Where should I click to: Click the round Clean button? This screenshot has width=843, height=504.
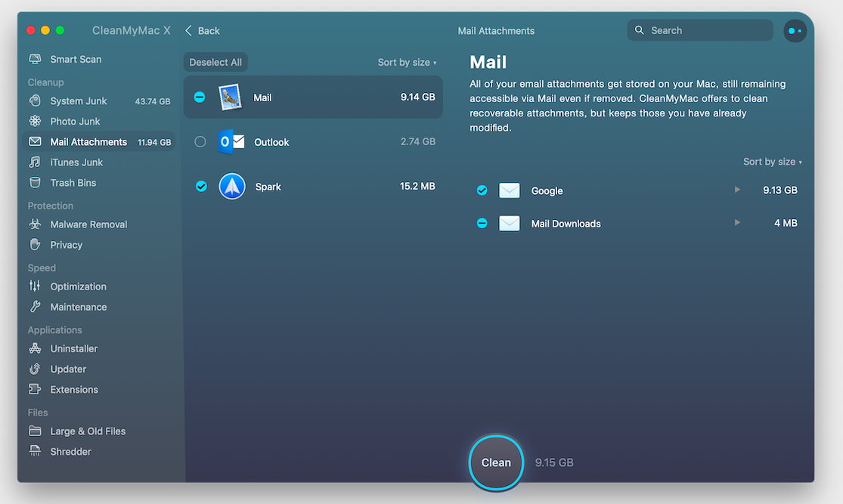496,462
